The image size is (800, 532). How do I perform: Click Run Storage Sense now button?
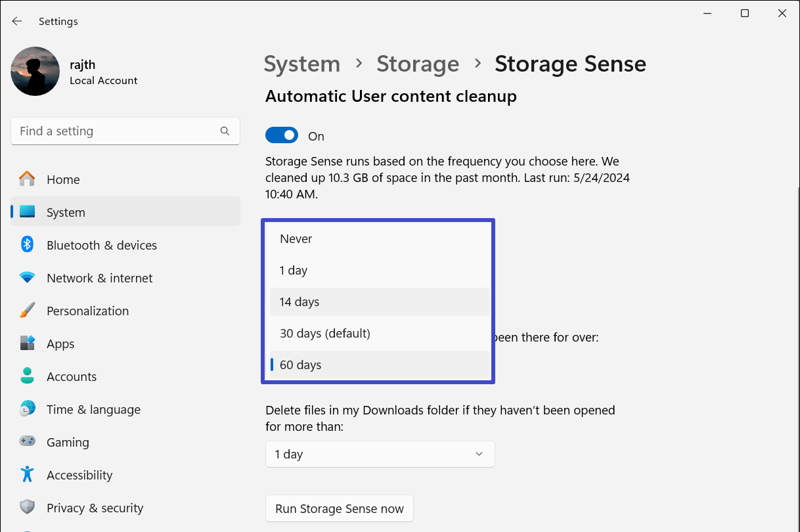pos(339,509)
